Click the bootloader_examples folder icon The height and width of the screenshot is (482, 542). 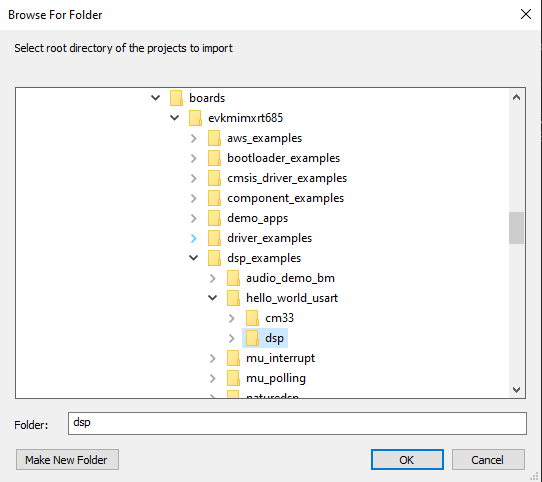[x=214, y=158]
